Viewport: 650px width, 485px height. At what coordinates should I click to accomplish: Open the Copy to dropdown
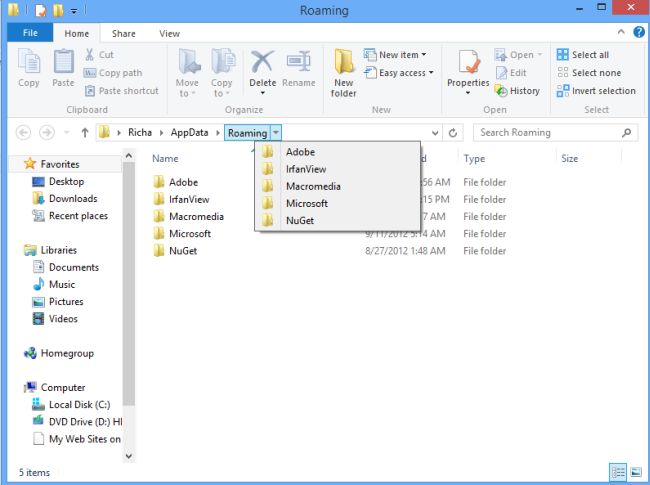click(221, 73)
